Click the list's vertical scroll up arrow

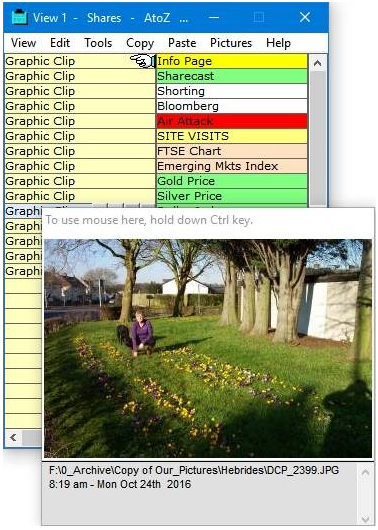click(x=317, y=63)
